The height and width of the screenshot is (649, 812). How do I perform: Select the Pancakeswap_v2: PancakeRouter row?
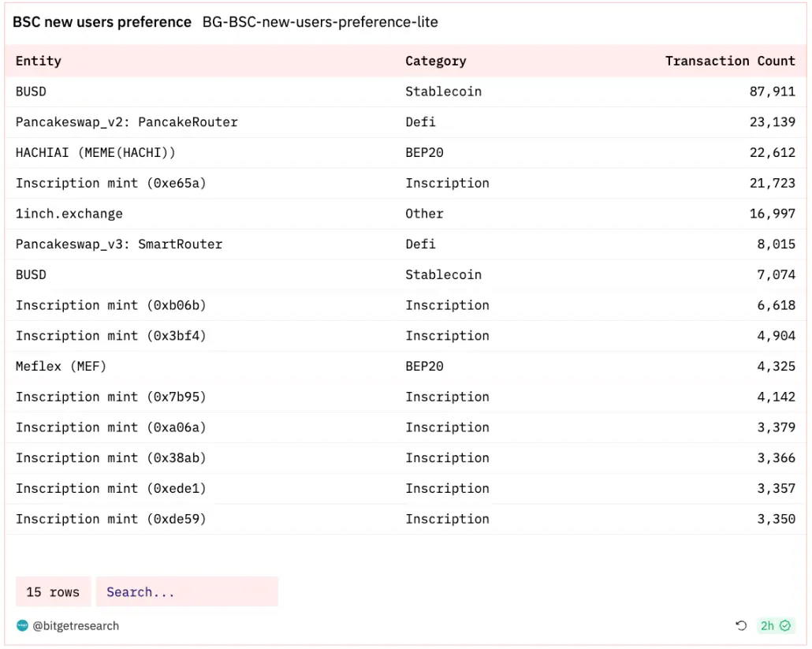coord(126,122)
